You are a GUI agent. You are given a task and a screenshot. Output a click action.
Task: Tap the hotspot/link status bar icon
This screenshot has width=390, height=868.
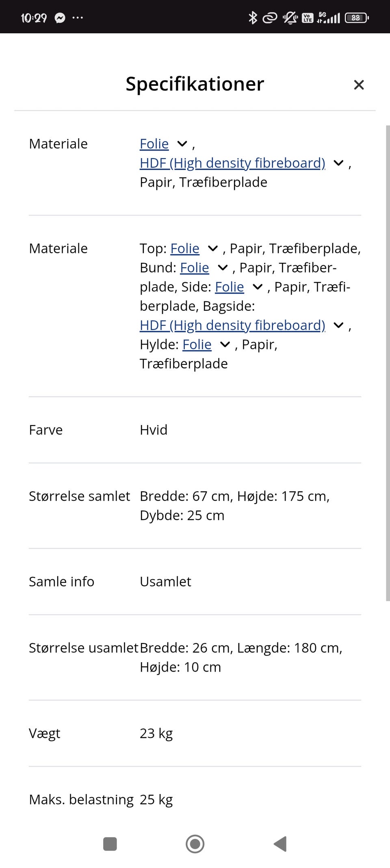tap(269, 17)
